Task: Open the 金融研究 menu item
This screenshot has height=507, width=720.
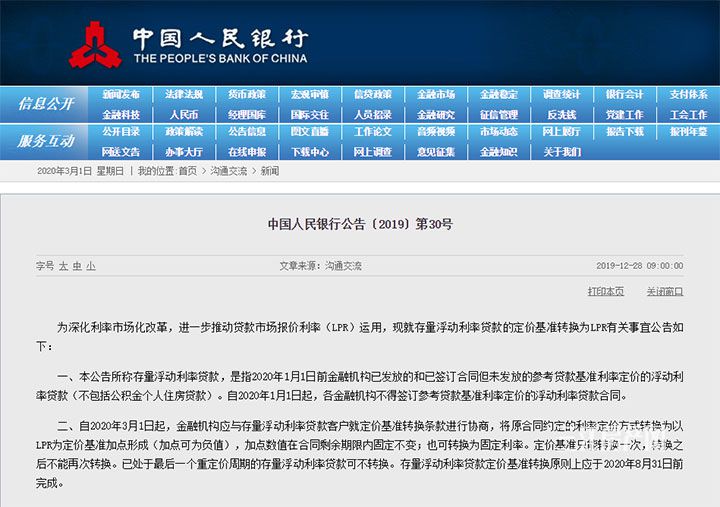Action: (436, 114)
